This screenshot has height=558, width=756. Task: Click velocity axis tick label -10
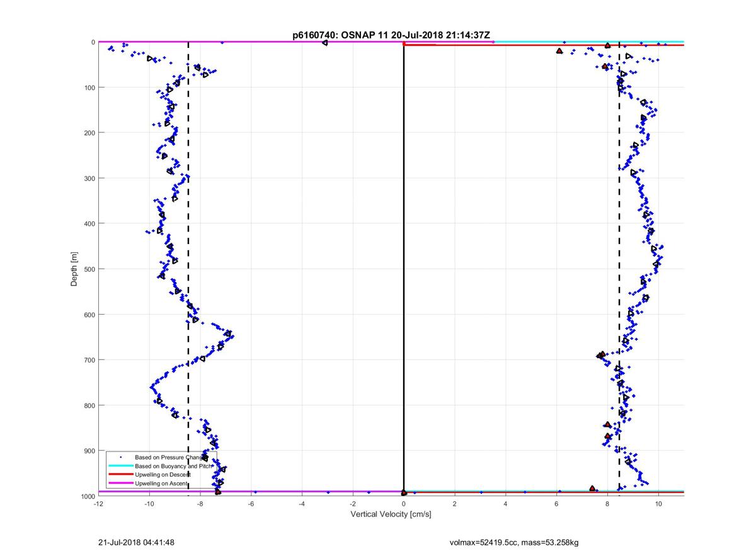coord(149,504)
